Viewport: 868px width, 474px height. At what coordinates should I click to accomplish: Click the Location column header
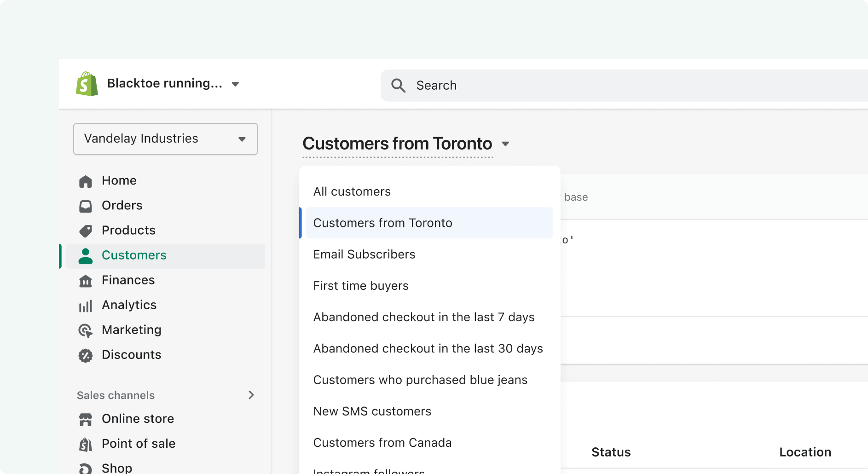(x=805, y=452)
